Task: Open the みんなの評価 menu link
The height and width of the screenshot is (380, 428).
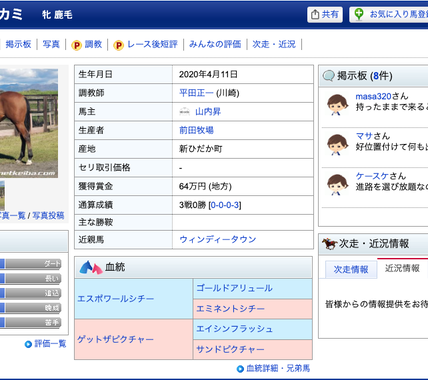Action: pyautogui.click(x=215, y=44)
